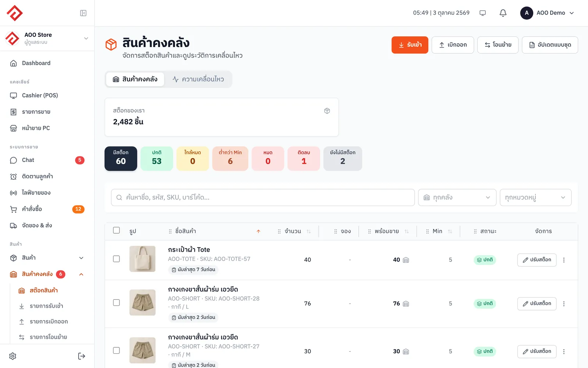Click the user avatar letter A

click(x=527, y=13)
